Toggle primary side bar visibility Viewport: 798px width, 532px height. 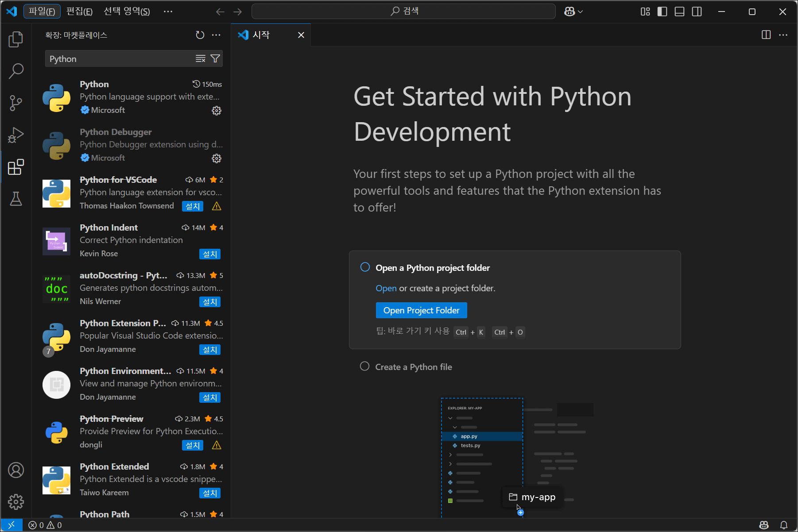pyautogui.click(x=662, y=12)
